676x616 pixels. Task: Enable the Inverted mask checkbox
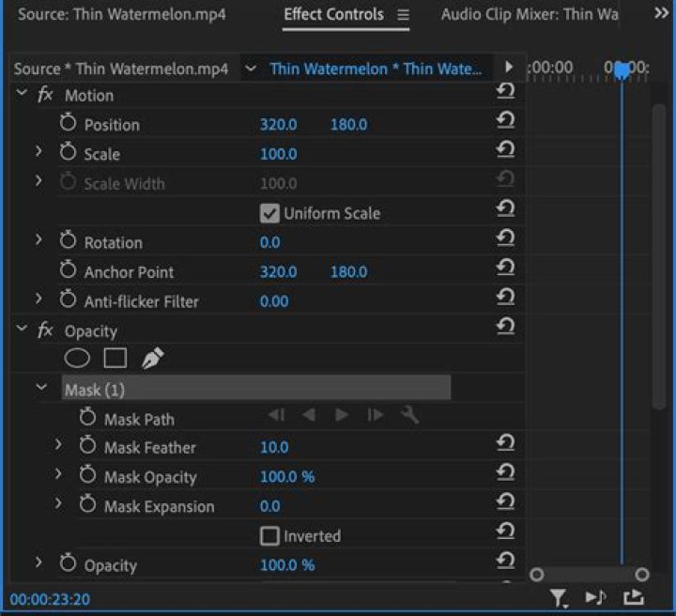pyautogui.click(x=270, y=536)
